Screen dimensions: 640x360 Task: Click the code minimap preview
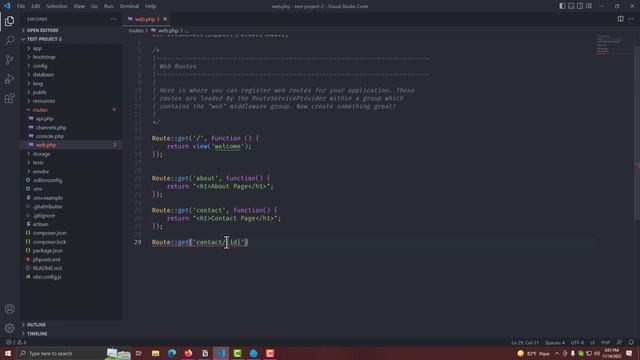(x=609, y=45)
